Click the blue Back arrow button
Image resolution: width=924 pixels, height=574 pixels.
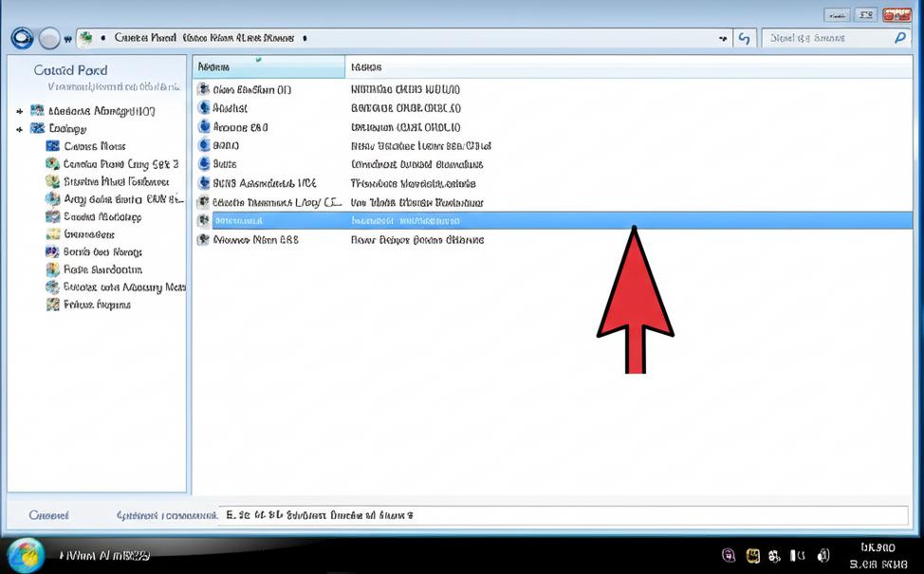point(22,38)
